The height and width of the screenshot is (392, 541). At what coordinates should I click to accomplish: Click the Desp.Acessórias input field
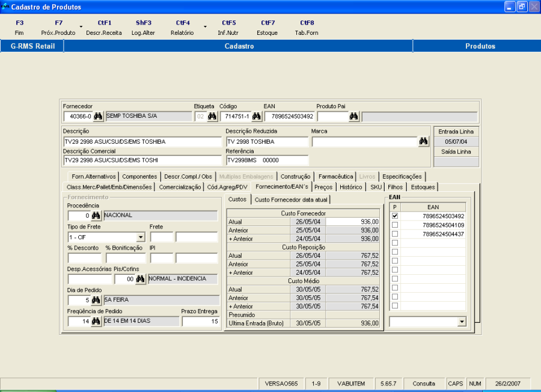(90, 279)
